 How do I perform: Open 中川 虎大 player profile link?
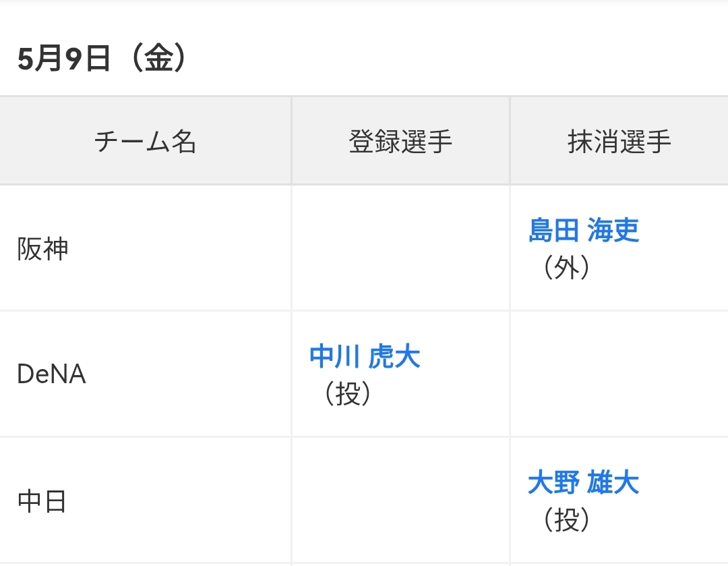click(365, 356)
